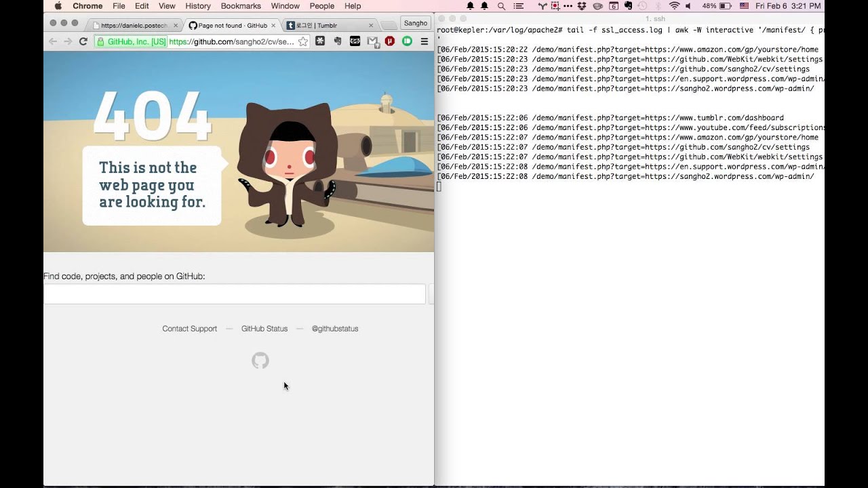
Task: Click the tumblr.com/dashboard log line in terminal
Action: coord(610,118)
